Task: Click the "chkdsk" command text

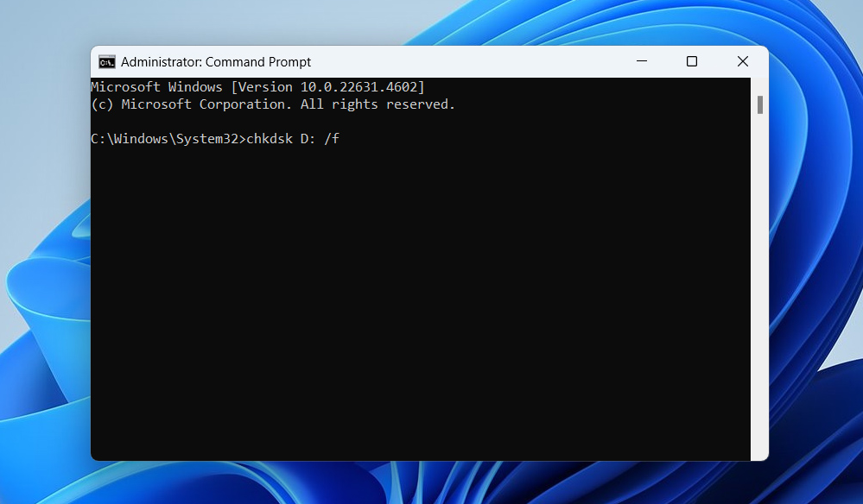Action: (269, 139)
